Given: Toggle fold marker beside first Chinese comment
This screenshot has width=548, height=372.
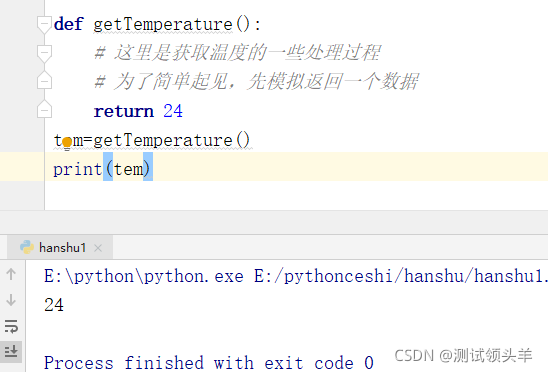Looking at the screenshot, I should pos(44,53).
